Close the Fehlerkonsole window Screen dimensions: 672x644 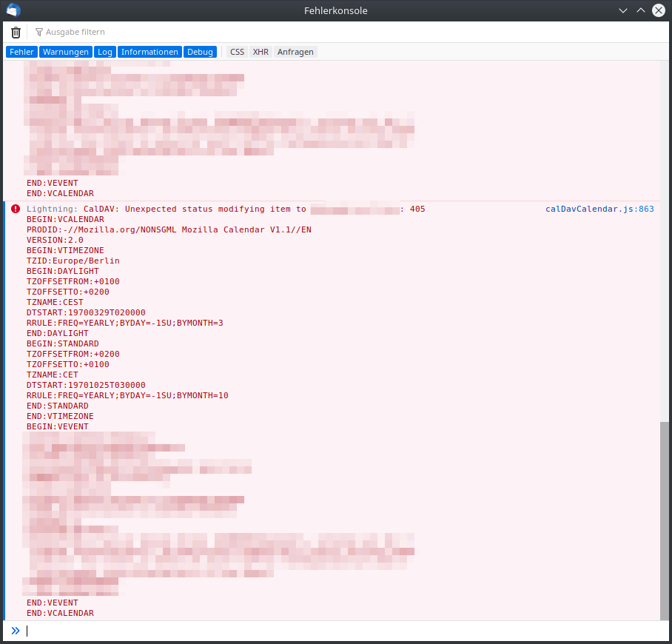657,10
